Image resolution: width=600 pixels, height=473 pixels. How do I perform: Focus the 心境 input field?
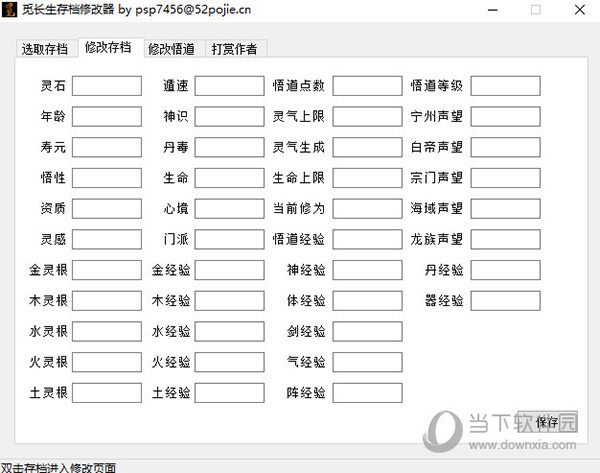tap(229, 209)
